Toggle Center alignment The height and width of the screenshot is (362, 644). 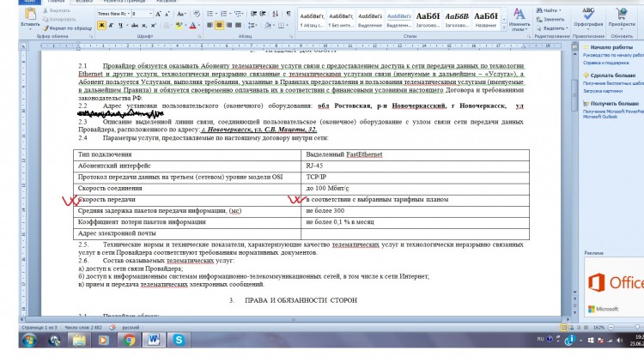219,26
